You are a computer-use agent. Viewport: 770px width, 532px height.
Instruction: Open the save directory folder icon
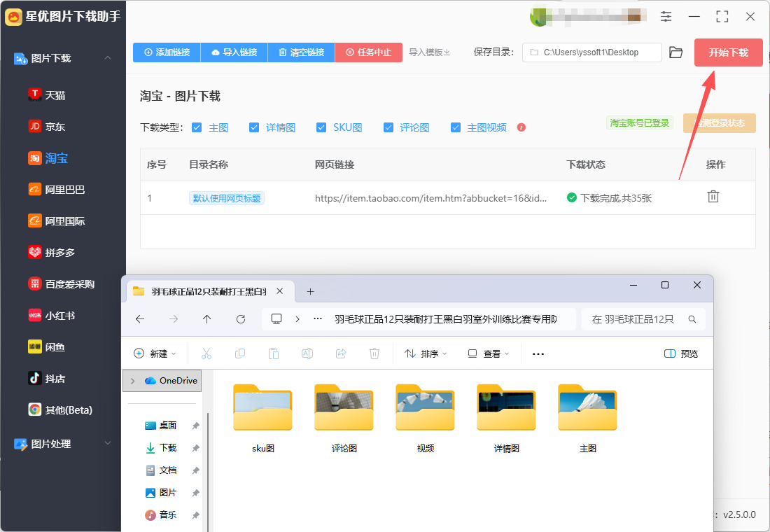click(675, 52)
